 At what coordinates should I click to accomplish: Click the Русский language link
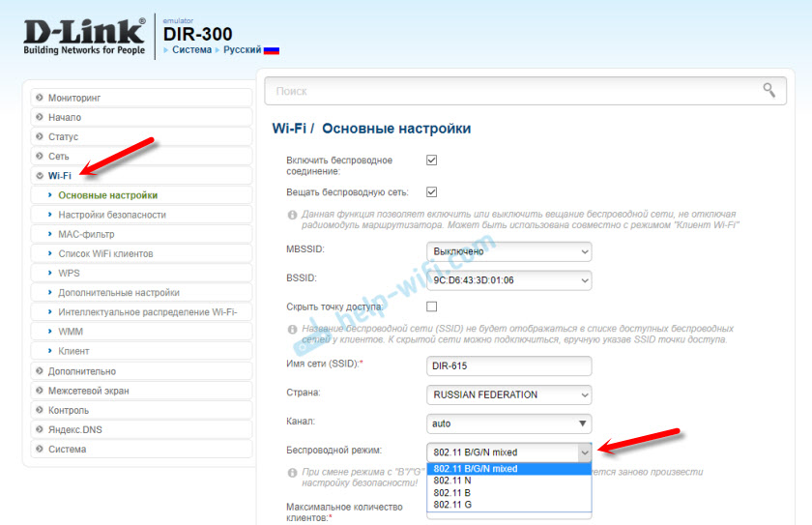click(242, 49)
